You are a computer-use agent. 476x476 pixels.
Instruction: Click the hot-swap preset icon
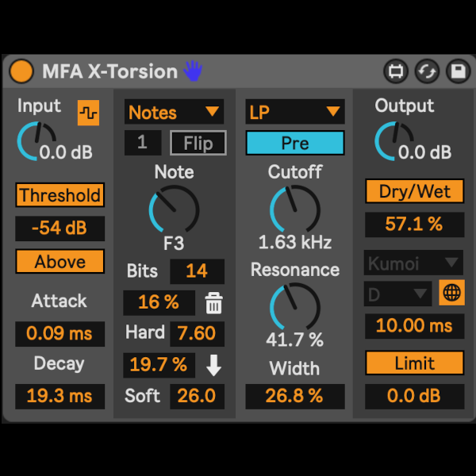click(396, 71)
